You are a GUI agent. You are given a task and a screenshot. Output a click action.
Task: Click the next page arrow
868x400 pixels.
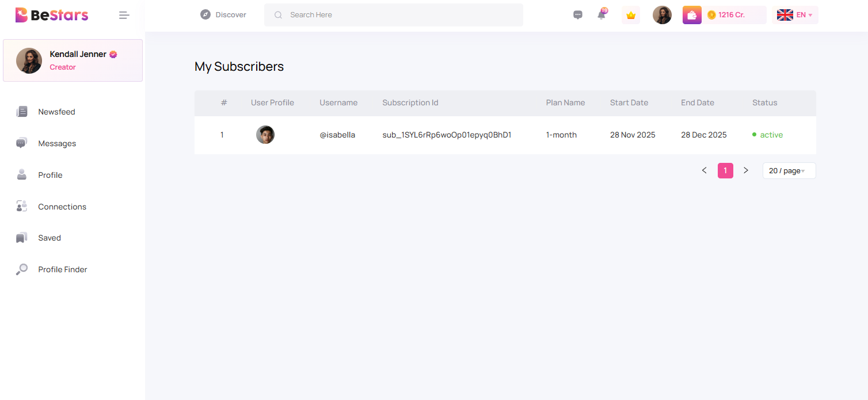pyautogui.click(x=746, y=170)
